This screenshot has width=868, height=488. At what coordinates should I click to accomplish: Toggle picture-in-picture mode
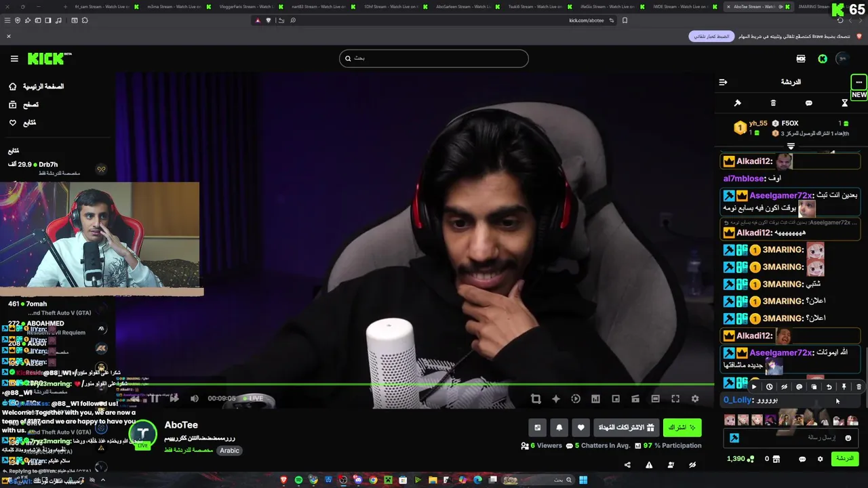tap(616, 399)
